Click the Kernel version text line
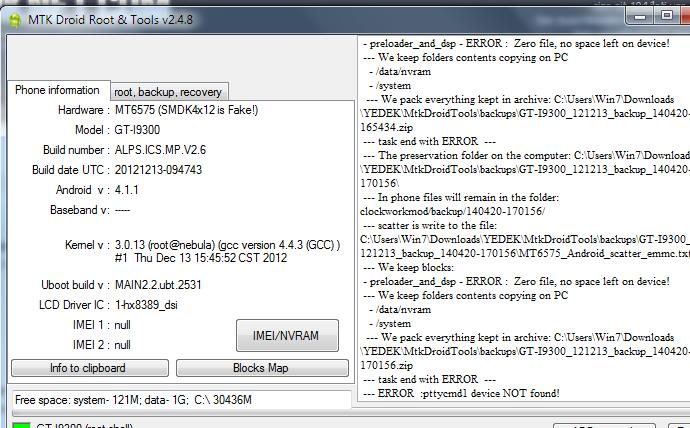 pos(227,245)
